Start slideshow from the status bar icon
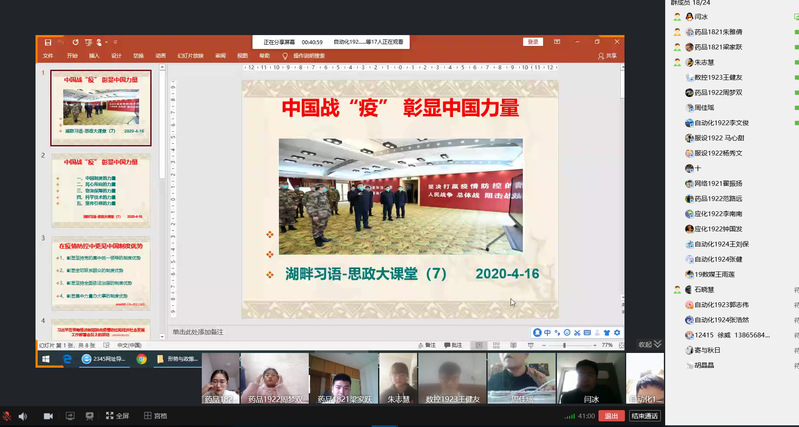Viewport: 799px width, 427px height. pyautogui.click(x=531, y=345)
